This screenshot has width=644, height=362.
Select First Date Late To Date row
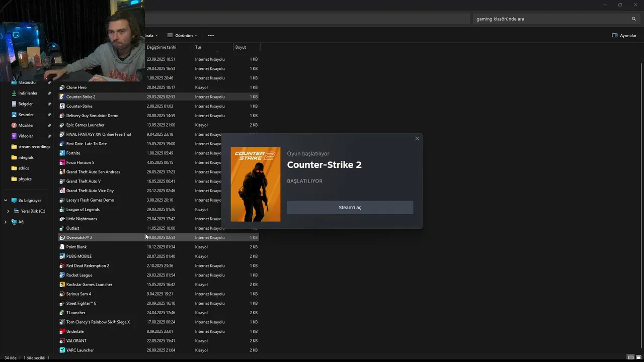[159, 144]
